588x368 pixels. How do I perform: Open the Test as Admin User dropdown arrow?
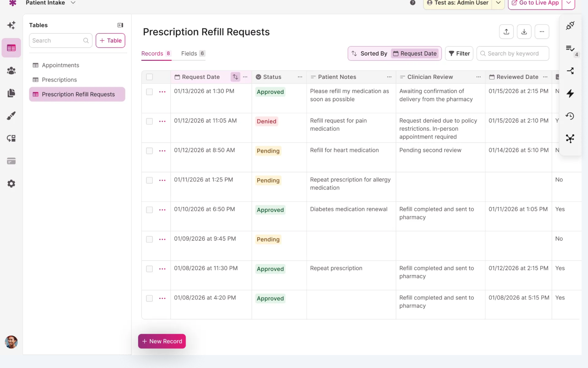point(498,3)
